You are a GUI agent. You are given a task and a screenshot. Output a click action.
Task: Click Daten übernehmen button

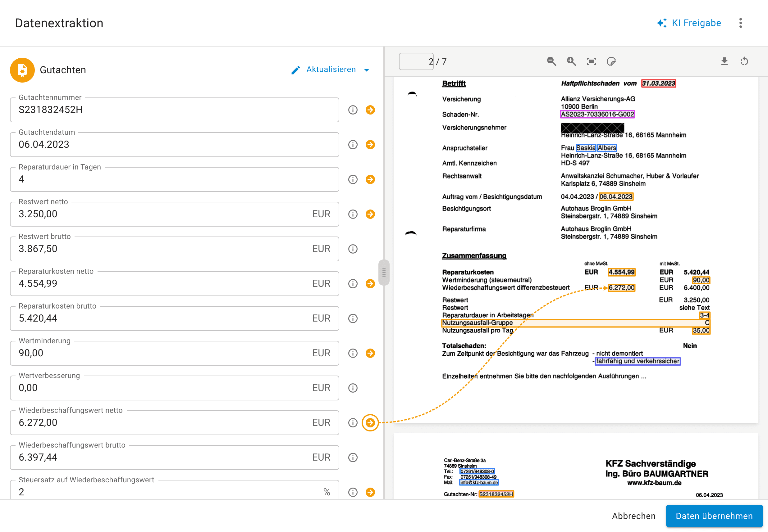click(x=714, y=516)
